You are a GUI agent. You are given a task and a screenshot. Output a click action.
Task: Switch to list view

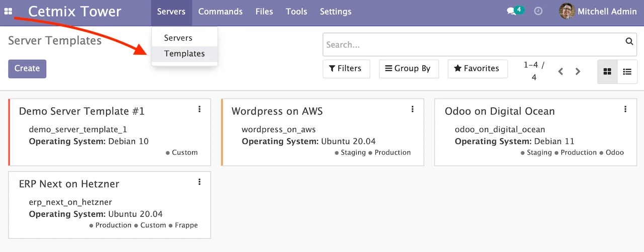(627, 71)
